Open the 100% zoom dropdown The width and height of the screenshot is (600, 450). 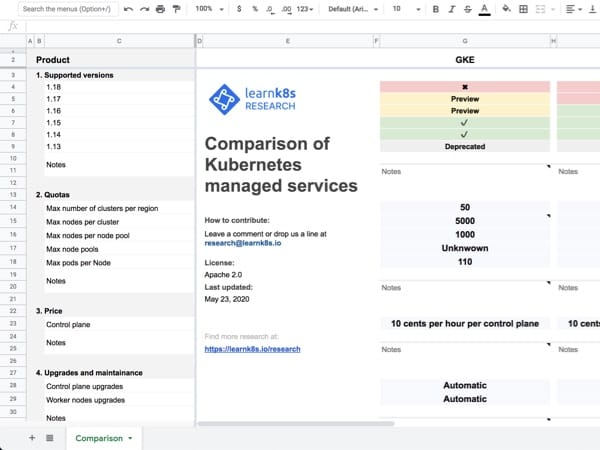point(209,9)
